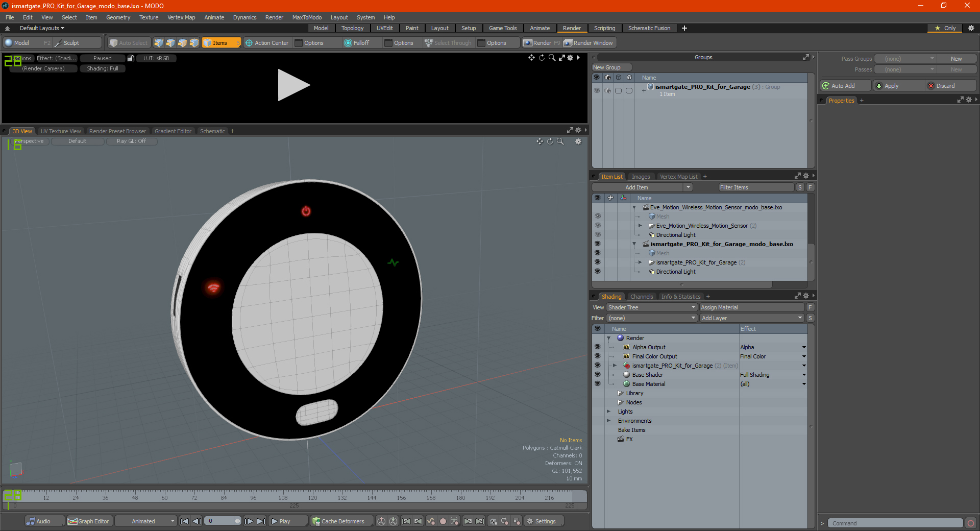980x531 pixels.
Task: Add a new layout tab with plus
Action: pos(684,28)
